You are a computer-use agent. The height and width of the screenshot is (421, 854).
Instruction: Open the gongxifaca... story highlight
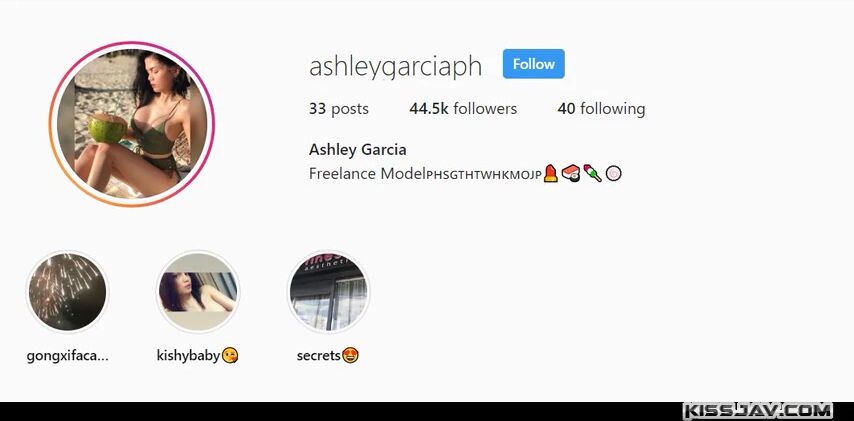click(68, 291)
